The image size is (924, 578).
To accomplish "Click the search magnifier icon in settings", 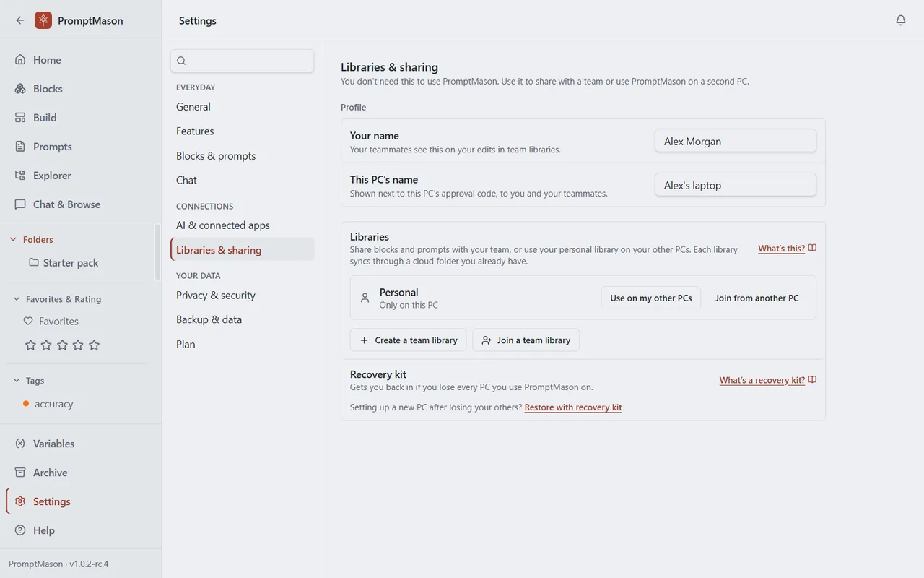I will (x=181, y=61).
